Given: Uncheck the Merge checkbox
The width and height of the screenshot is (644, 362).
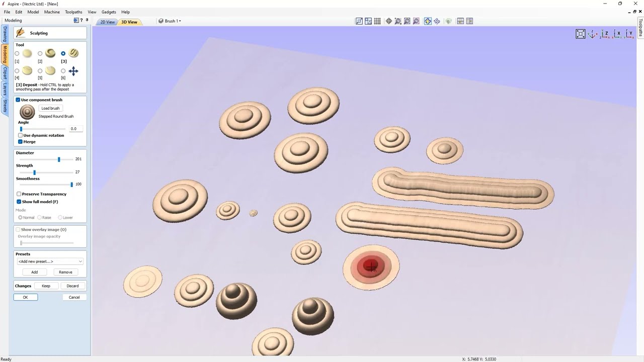Looking at the screenshot, I should [20, 142].
